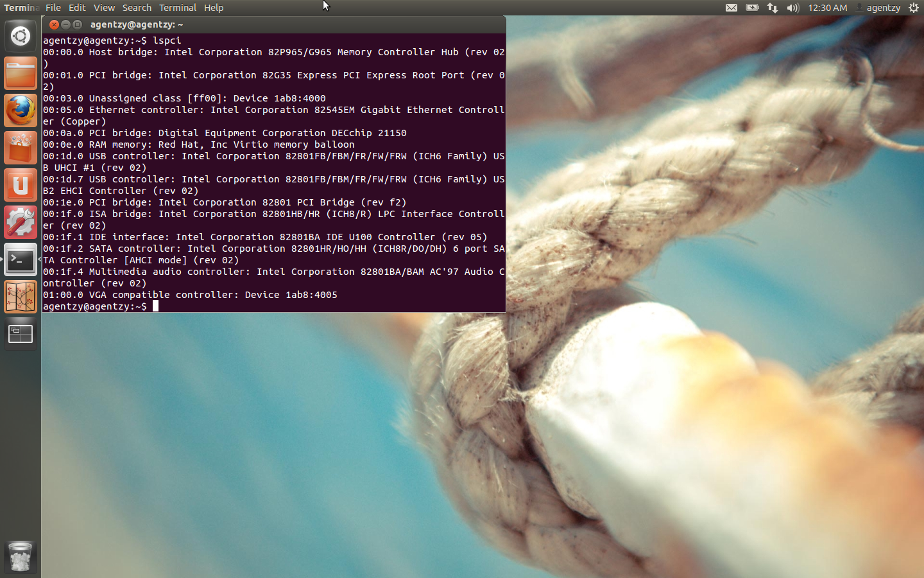Screen dimensions: 924x578
Task: Open the clock showing 12:30 AM
Action: point(828,8)
